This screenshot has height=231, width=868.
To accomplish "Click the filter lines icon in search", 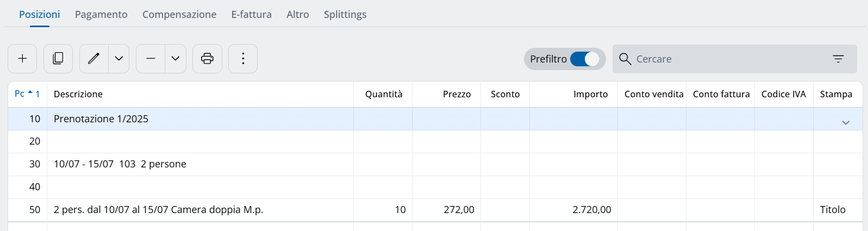I will click(838, 59).
